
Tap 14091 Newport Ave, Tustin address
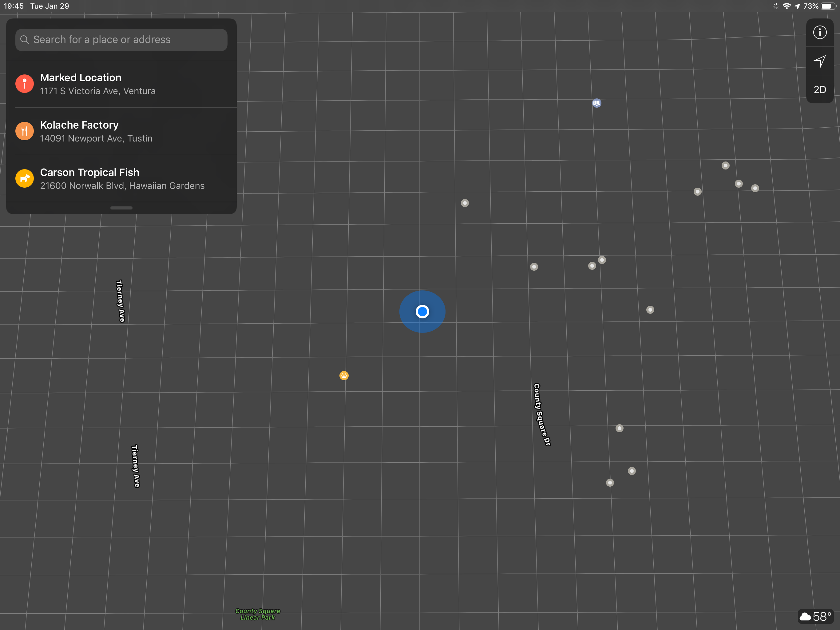[97, 138]
